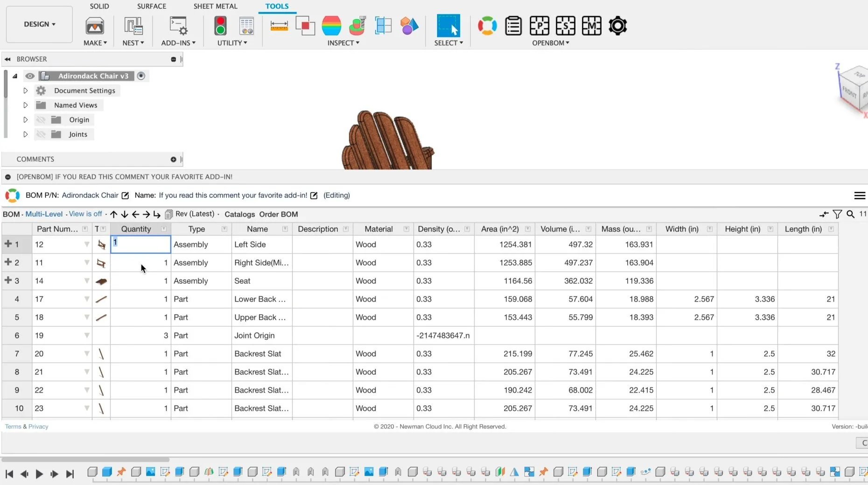Click the Quantity input field for Left Side
868x485 pixels.
[140, 244]
